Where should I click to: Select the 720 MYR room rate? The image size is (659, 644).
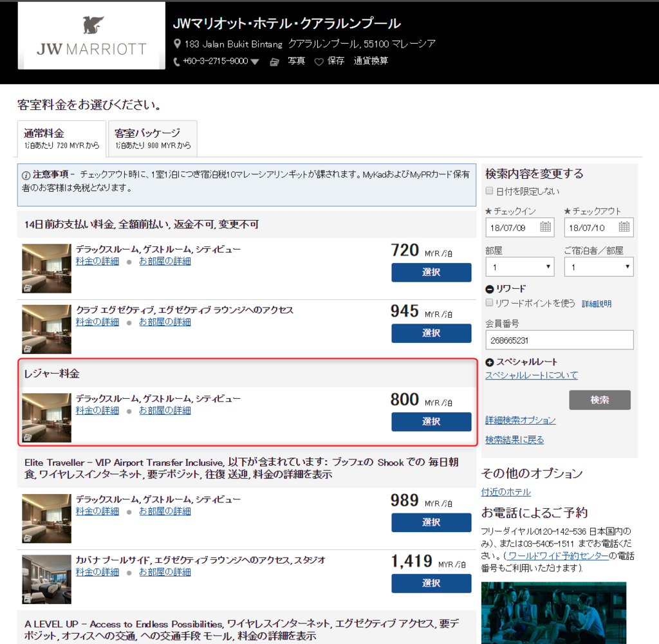[431, 272]
